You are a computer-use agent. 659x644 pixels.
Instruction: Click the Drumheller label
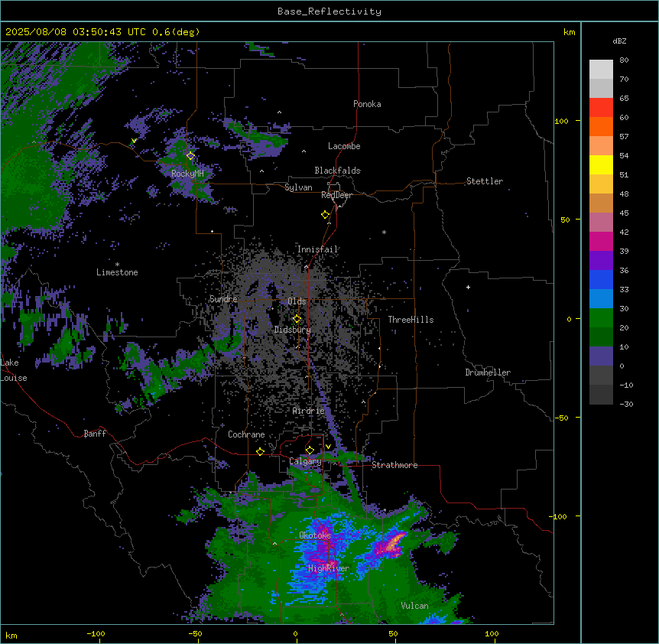[x=488, y=372]
